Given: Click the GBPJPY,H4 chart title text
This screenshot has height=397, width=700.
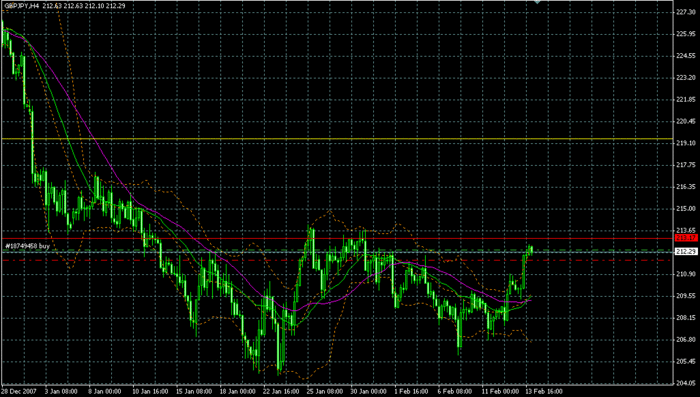Looking at the screenshot, I should tap(21, 6).
